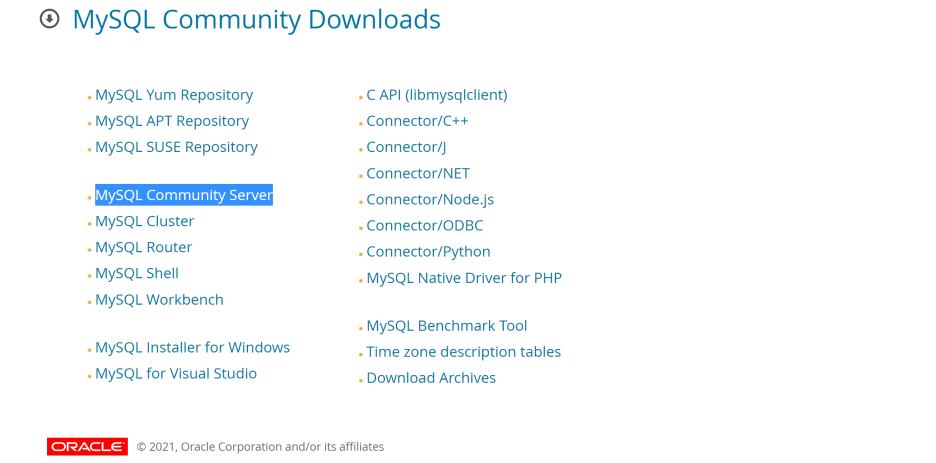936x463 pixels.
Task: Click the 2021 Oracle Corporation copyright text
Action: point(260,447)
